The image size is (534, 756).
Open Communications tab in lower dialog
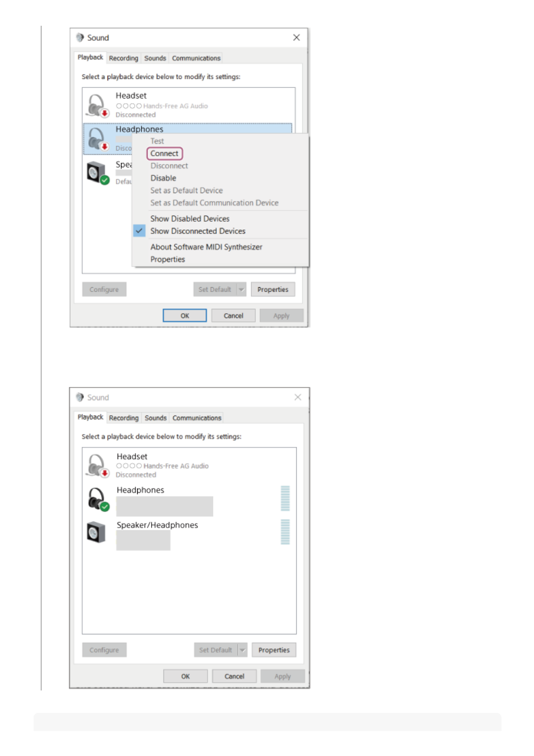pos(197,418)
